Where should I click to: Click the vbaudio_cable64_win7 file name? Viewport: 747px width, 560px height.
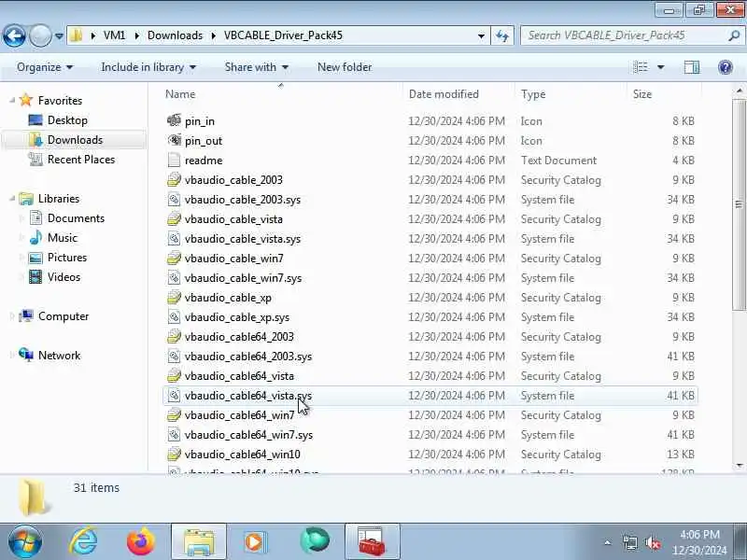tap(239, 415)
